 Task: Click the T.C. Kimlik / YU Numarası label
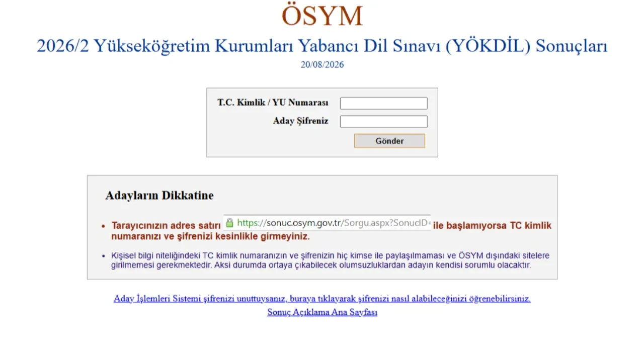click(x=273, y=103)
